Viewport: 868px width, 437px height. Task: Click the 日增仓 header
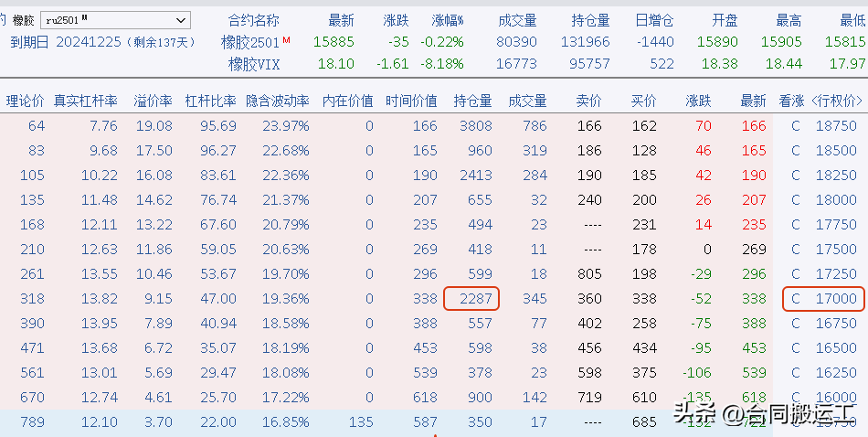coord(654,20)
